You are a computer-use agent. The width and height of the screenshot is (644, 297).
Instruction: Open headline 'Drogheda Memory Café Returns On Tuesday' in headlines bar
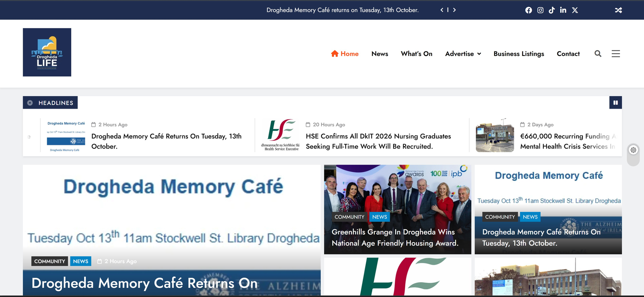[x=167, y=141]
